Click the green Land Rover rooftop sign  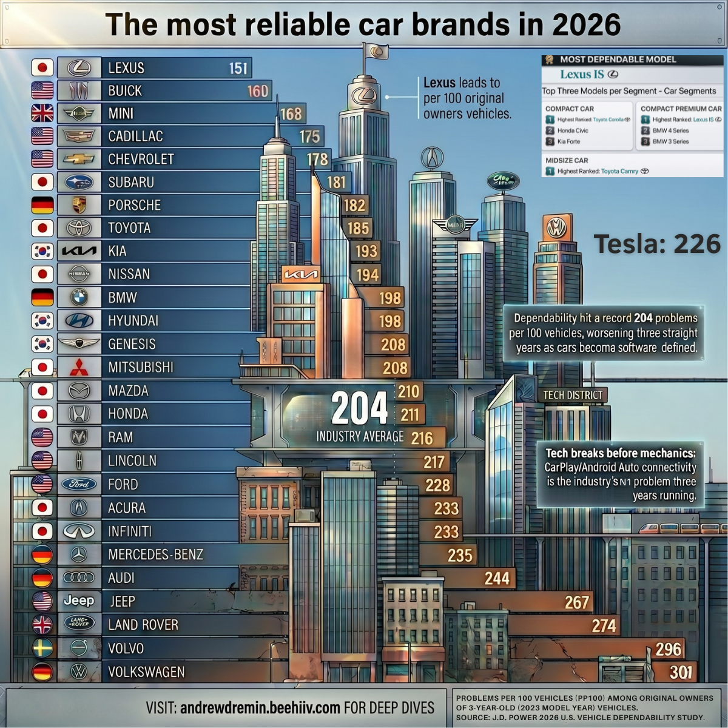(x=504, y=182)
